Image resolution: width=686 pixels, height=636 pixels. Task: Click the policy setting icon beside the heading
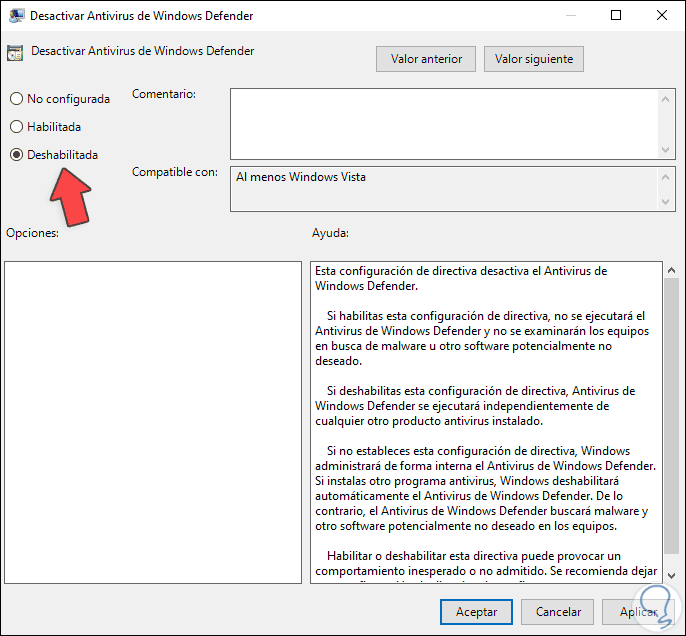pos(15,52)
